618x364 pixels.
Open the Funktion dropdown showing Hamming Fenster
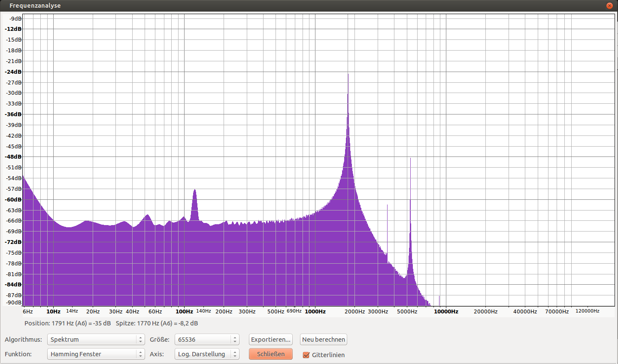[96, 354]
